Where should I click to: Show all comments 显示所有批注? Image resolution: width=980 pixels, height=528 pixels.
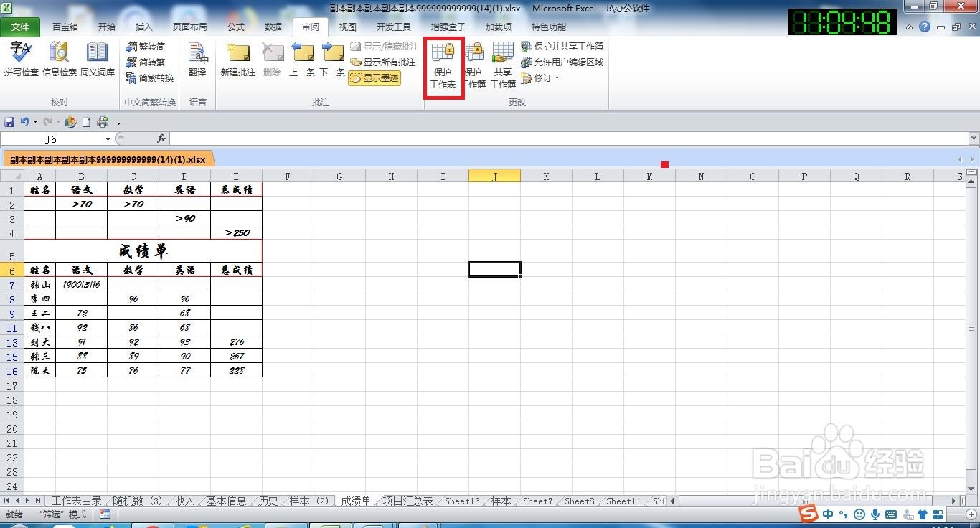click(382, 62)
